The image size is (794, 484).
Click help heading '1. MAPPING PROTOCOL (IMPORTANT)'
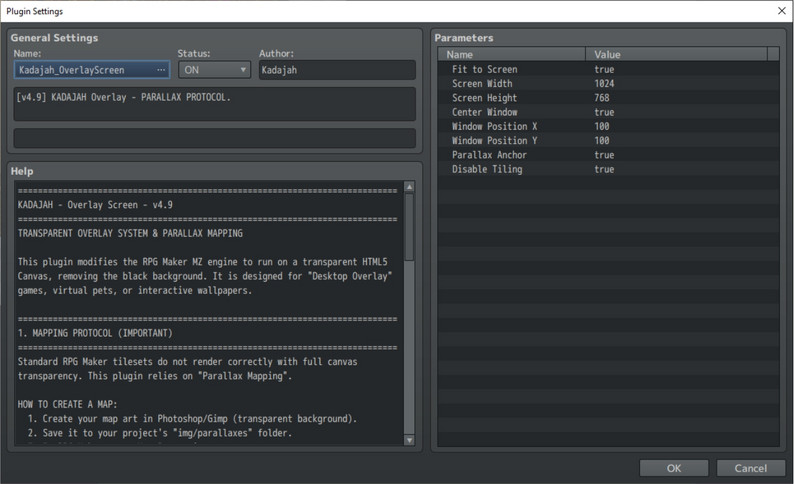coord(95,333)
